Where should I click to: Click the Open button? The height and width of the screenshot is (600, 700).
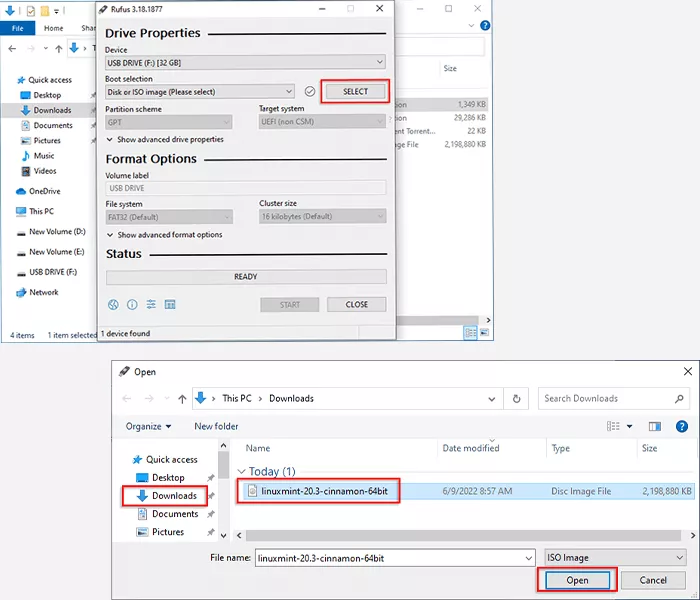pos(577,580)
